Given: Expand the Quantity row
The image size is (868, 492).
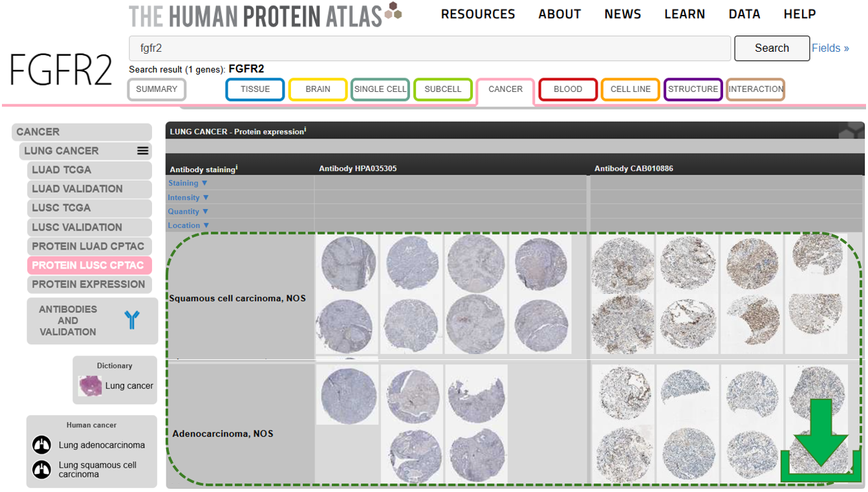Looking at the screenshot, I should 188,212.
